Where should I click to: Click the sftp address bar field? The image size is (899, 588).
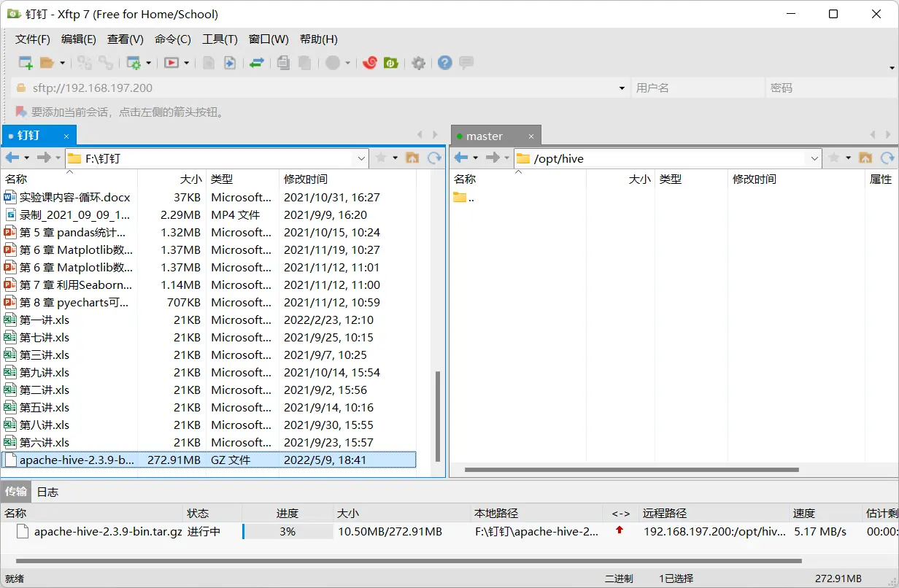(x=321, y=88)
